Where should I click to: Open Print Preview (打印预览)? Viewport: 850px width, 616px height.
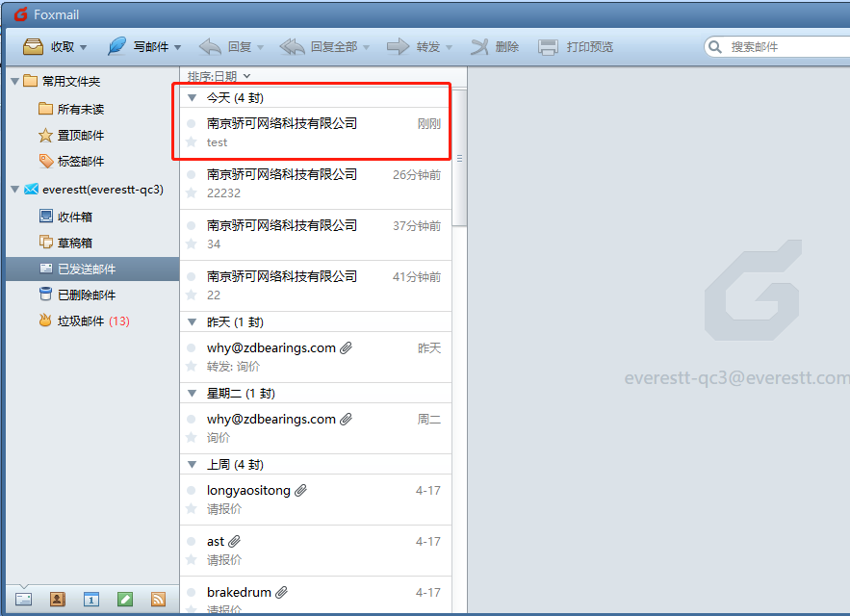click(548, 45)
